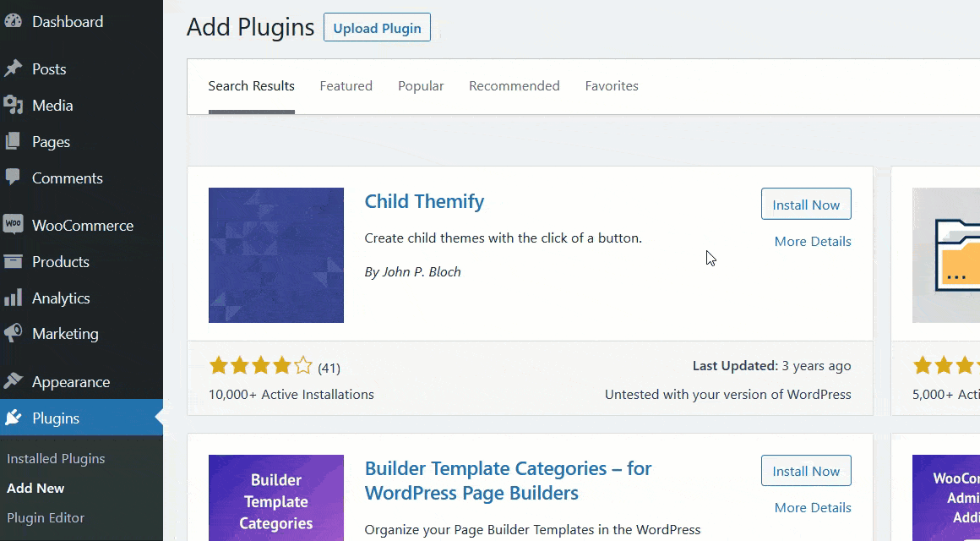The image size is (980, 541).
Task: View More Details for Child Themify
Action: tap(813, 242)
